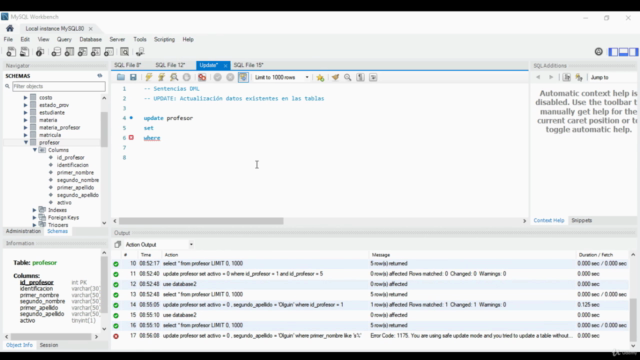The image size is (640, 360).
Task: Click the breakpoint marker on line 6
Action: (131, 138)
